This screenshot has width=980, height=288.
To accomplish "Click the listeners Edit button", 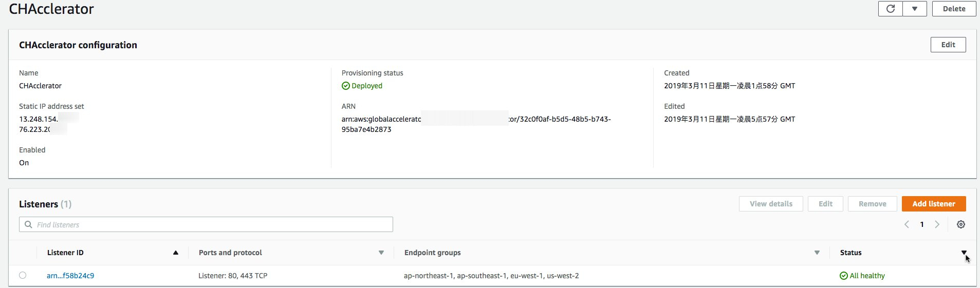I will pyautogui.click(x=825, y=204).
